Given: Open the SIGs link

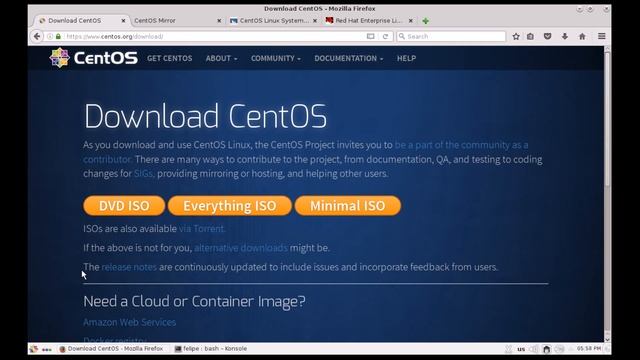Looking at the screenshot, I should [x=143, y=173].
